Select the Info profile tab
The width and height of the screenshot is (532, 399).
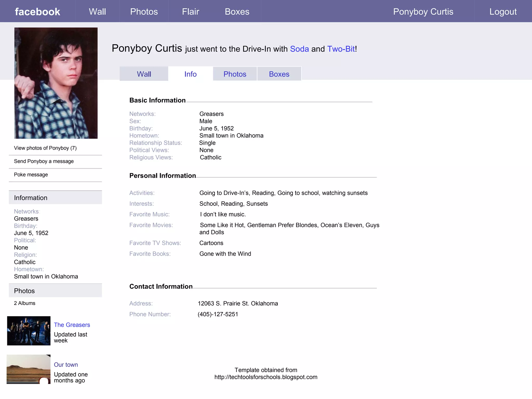[x=190, y=74]
